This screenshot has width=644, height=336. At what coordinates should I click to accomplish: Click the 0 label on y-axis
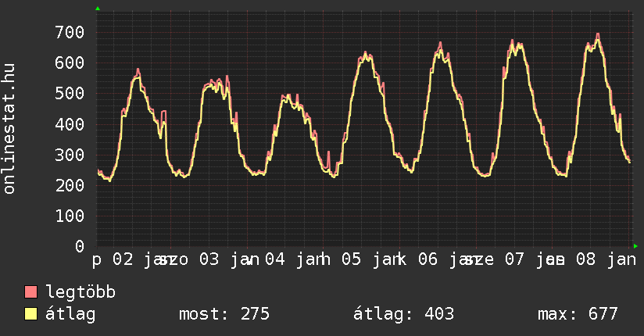pyautogui.click(x=78, y=246)
